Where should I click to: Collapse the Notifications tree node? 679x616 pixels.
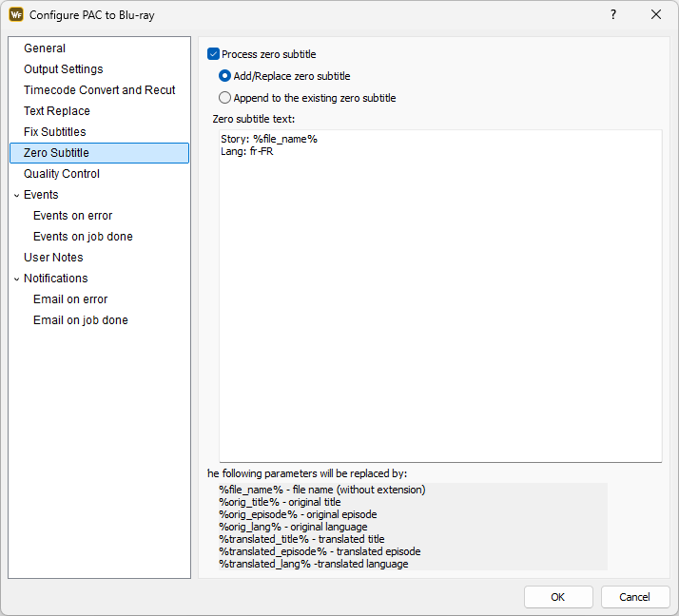(x=16, y=279)
